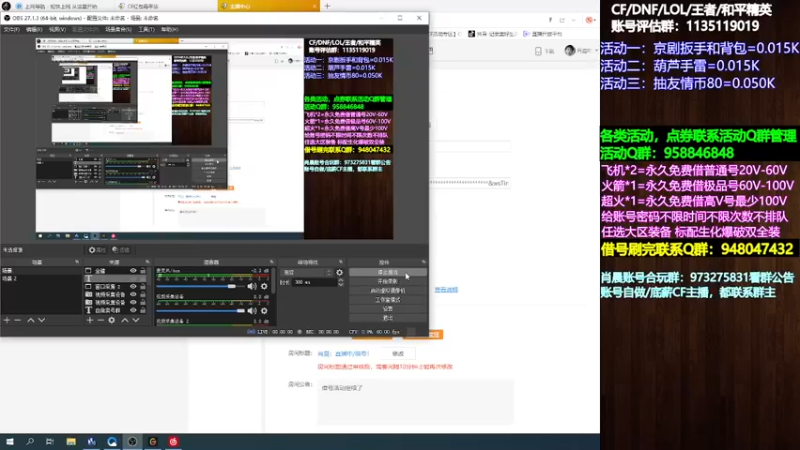Mute the 麦克风/Aux mixer channel

pos(252,286)
